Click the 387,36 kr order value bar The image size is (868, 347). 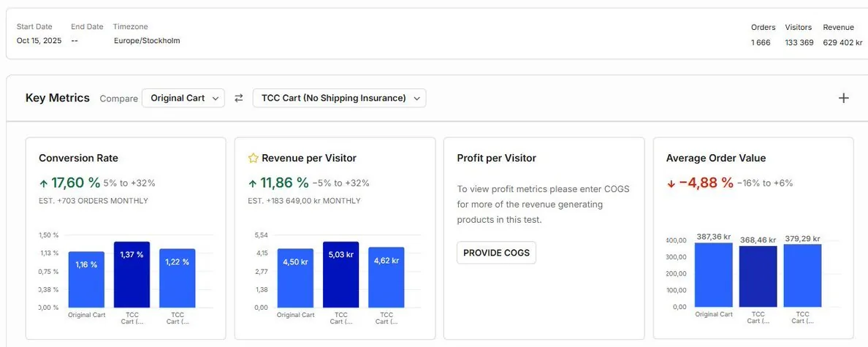point(714,275)
